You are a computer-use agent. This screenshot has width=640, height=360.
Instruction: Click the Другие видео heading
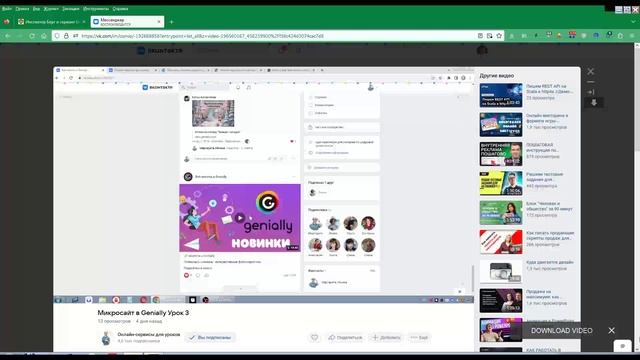pyautogui.click(x=497, y=76)
